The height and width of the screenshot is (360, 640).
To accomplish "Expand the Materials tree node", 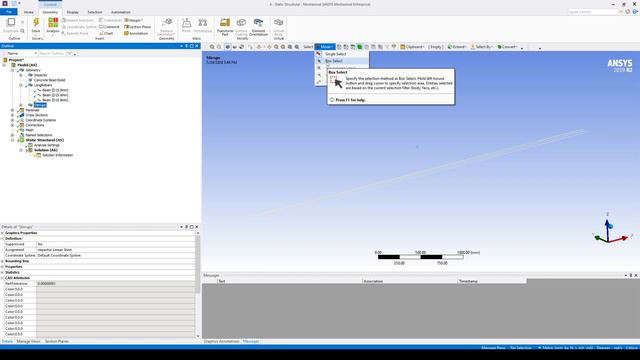I will click(12, 110).
